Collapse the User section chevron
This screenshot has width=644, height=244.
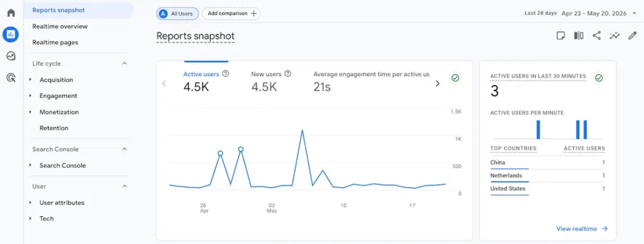click(125, 187)
